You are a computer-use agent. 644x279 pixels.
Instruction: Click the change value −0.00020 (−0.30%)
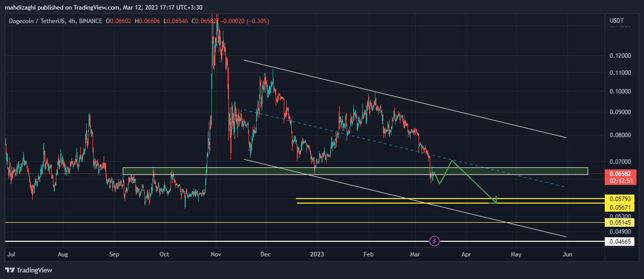click(x=244, y=21)
